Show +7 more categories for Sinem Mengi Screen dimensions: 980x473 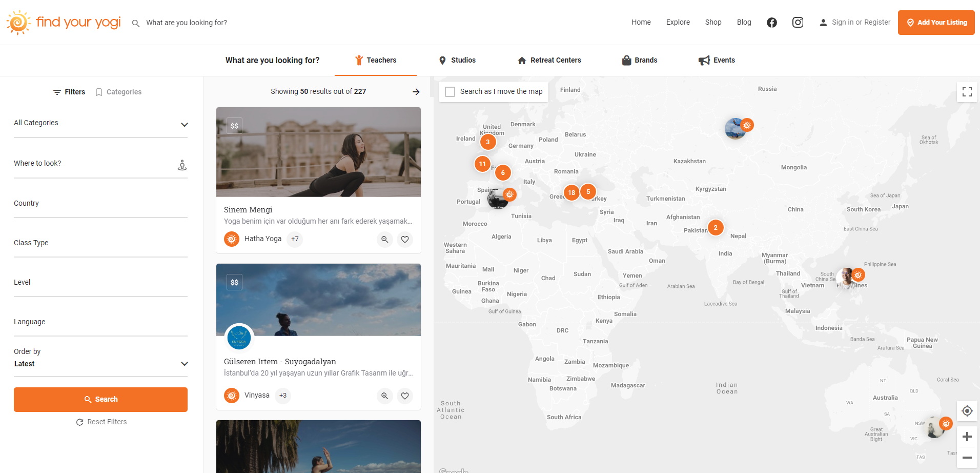295,239
